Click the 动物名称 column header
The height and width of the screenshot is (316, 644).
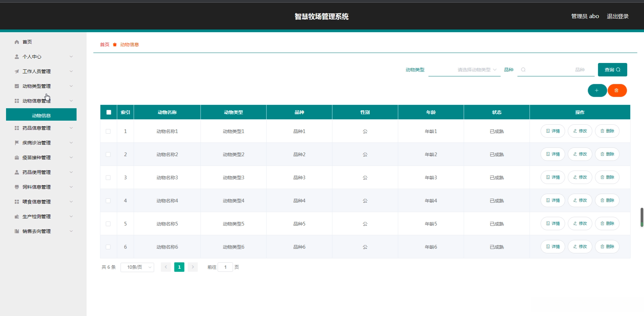167,112
